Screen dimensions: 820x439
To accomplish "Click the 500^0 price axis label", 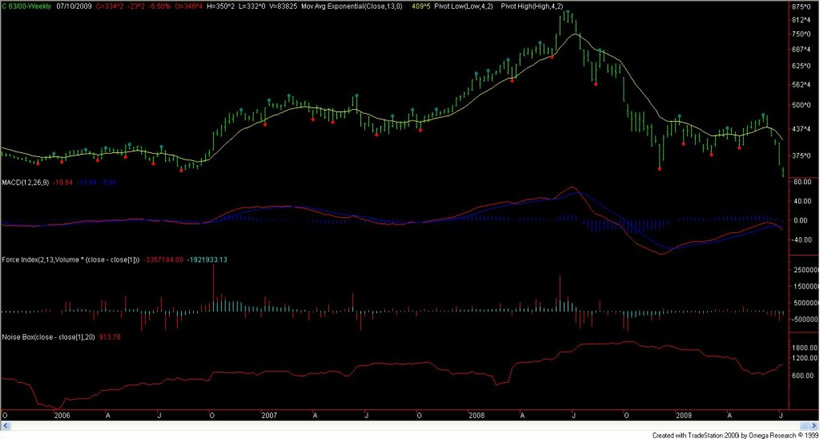I will click(800, 105).
